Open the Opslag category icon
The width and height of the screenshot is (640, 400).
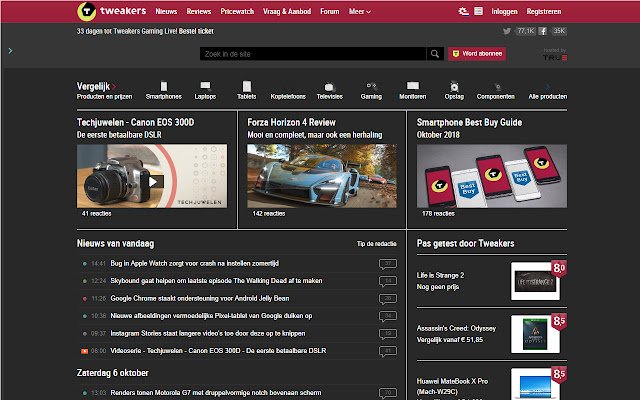coord(454,87)
